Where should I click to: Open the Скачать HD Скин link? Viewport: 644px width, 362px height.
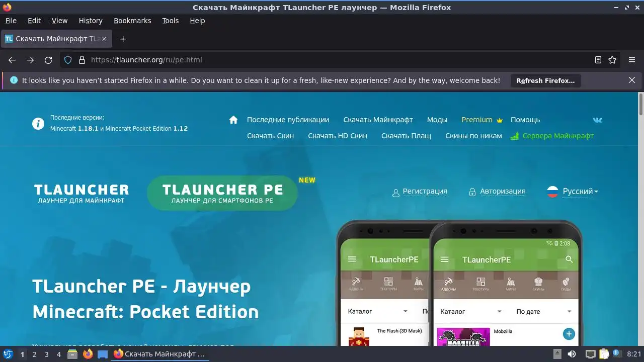338,136
